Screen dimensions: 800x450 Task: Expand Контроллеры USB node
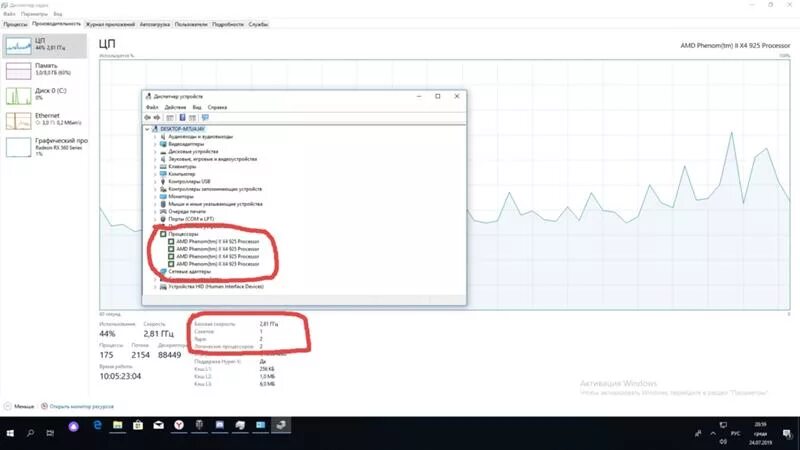coord(155,182)
